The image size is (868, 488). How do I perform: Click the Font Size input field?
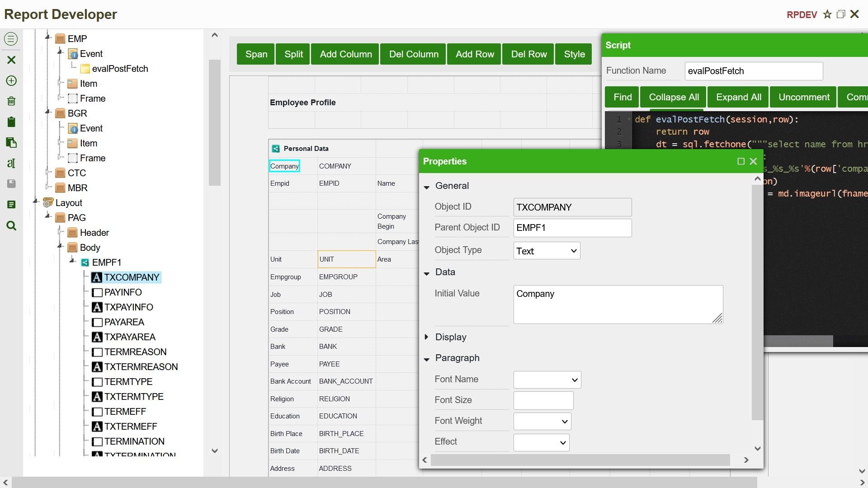[543, 400]
